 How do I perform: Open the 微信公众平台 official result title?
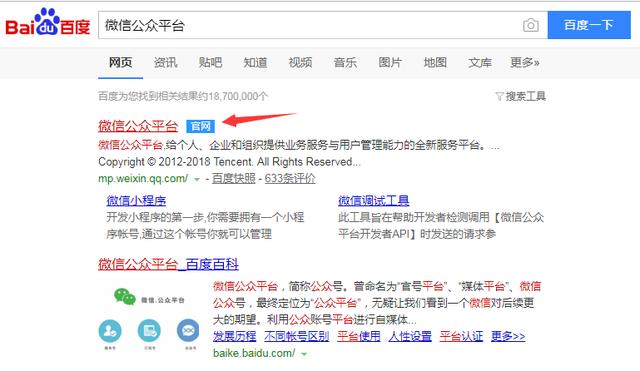138,126
